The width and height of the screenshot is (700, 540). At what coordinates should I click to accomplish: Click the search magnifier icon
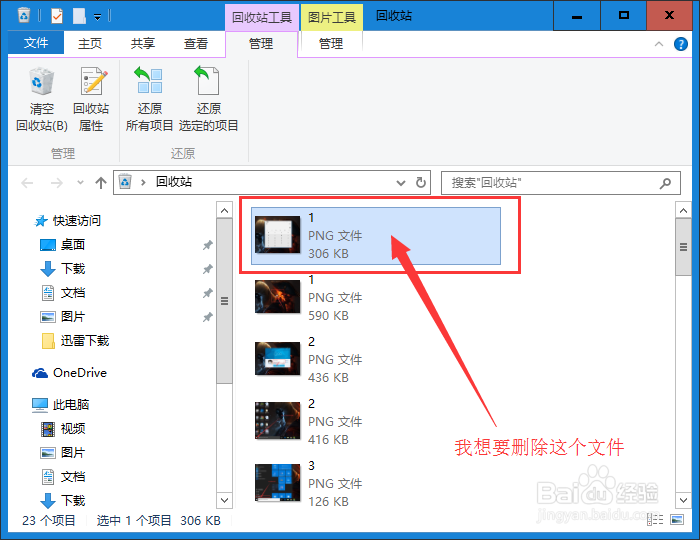point(665,183)
